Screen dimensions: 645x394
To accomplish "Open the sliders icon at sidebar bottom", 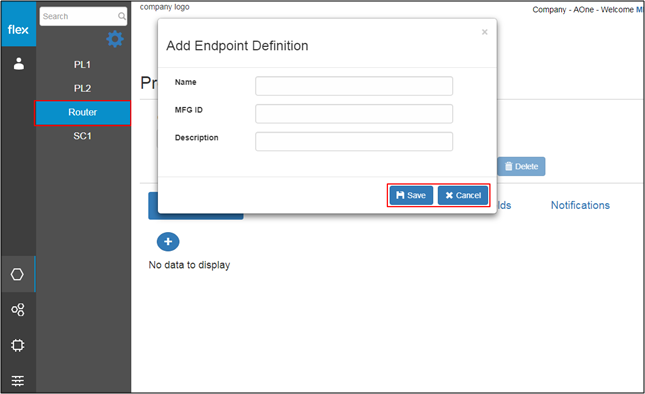I will pos(18,380).
